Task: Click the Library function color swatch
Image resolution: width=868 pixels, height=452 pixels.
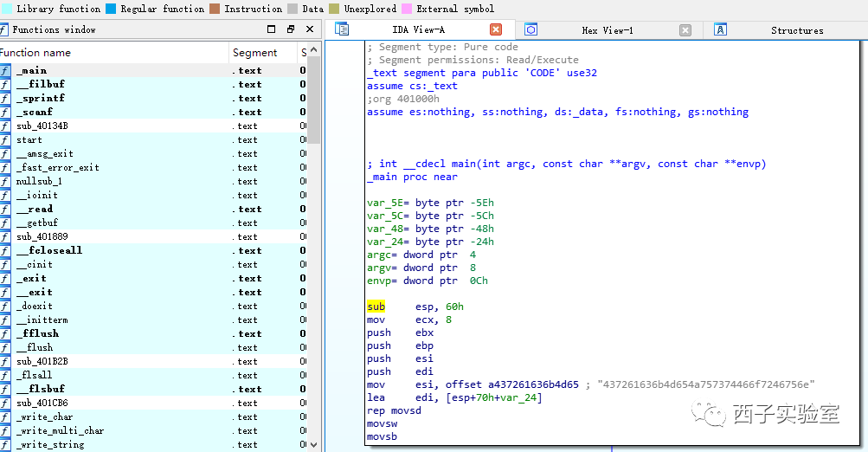Action: [7, 9]
